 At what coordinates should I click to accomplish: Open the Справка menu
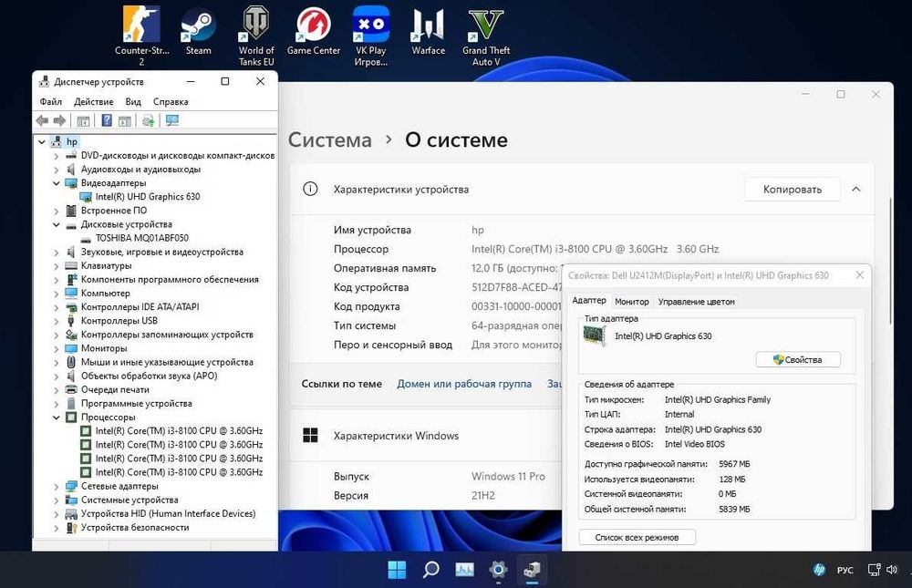pyautogui.click(x=171, y=101)
